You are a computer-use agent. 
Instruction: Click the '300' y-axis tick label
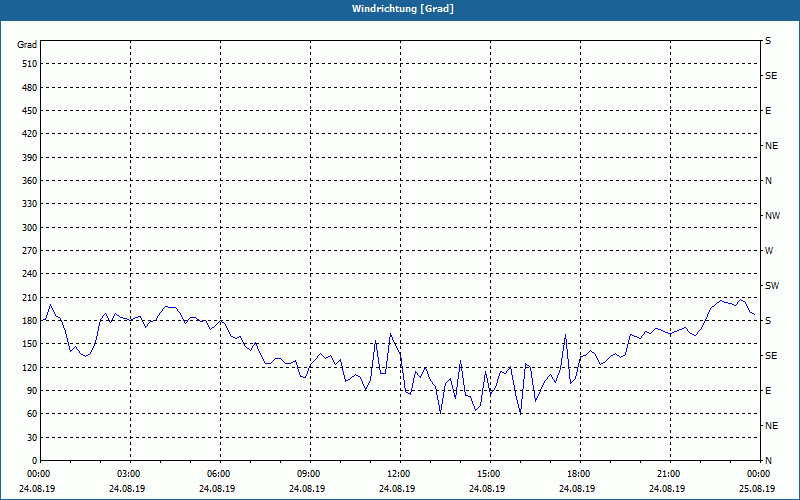pyautogui.click(x=30, y=227)
